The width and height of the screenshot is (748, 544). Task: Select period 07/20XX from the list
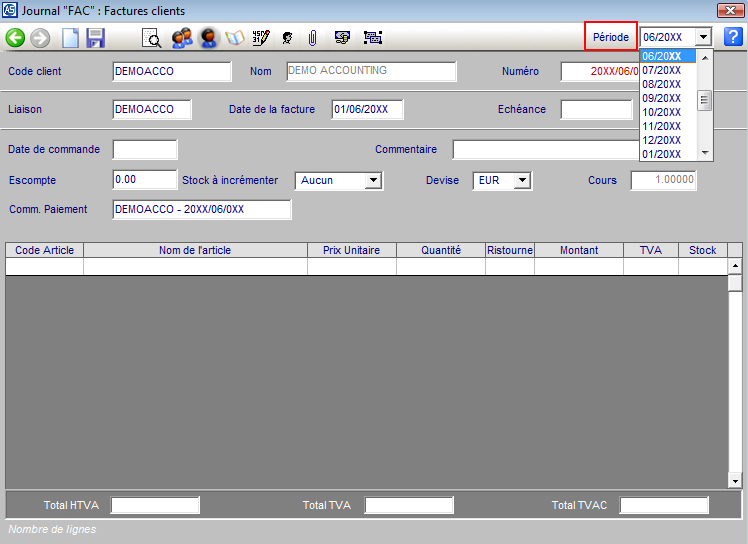tap(667, 70)
